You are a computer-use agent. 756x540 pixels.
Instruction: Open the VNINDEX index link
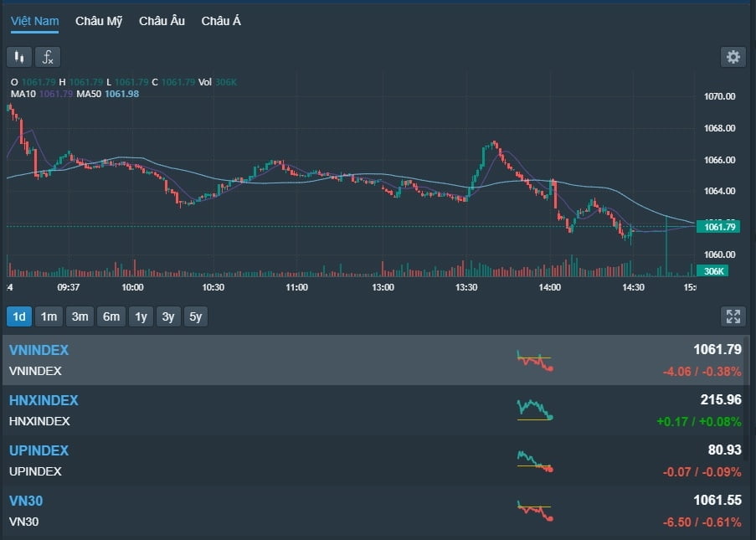click(39, 350)
